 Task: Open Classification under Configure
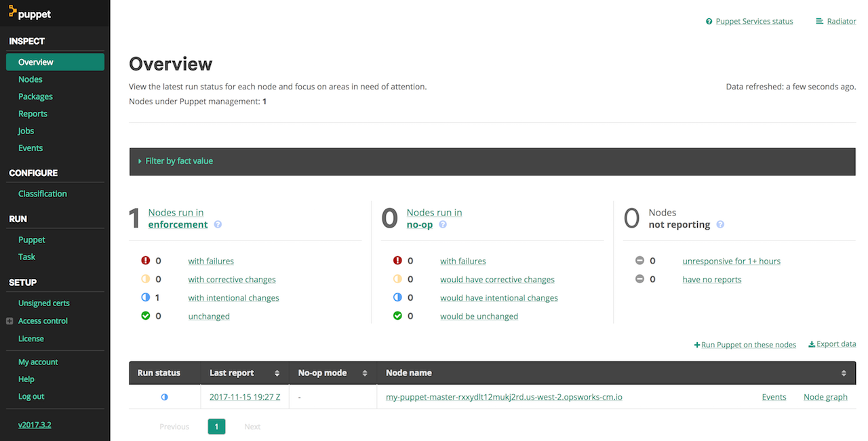[43, 194]
